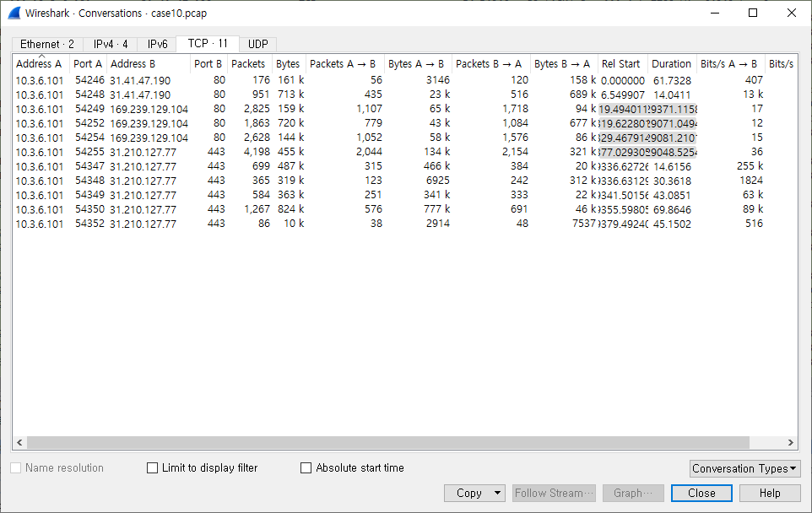Sort by Port A column header

[88, 64]
